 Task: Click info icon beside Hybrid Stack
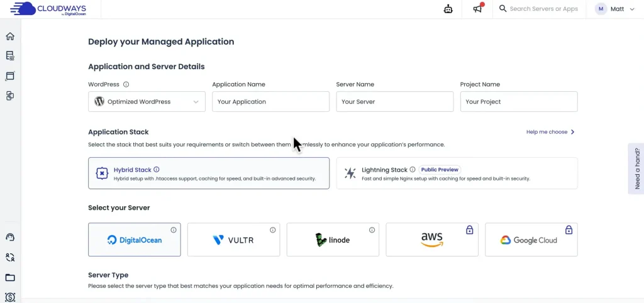(157, 170)
